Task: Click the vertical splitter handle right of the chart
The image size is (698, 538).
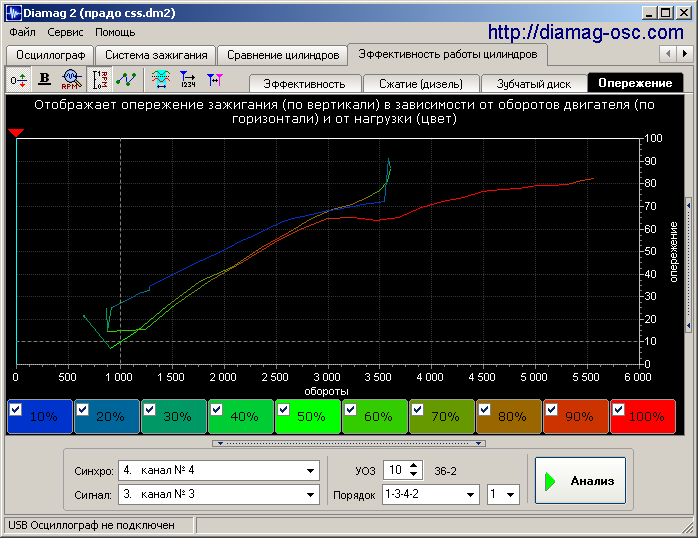Action: tap(688, 265)
